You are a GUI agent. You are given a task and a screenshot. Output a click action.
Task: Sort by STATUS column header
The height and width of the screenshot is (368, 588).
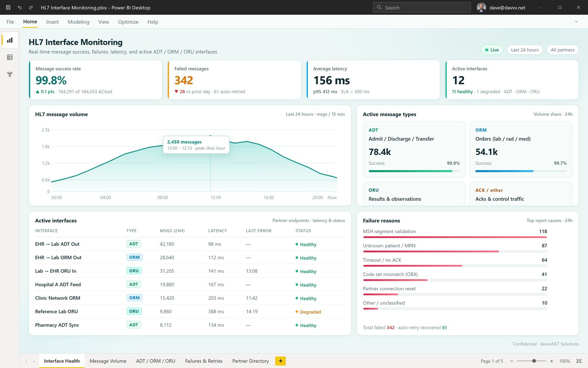303,231
